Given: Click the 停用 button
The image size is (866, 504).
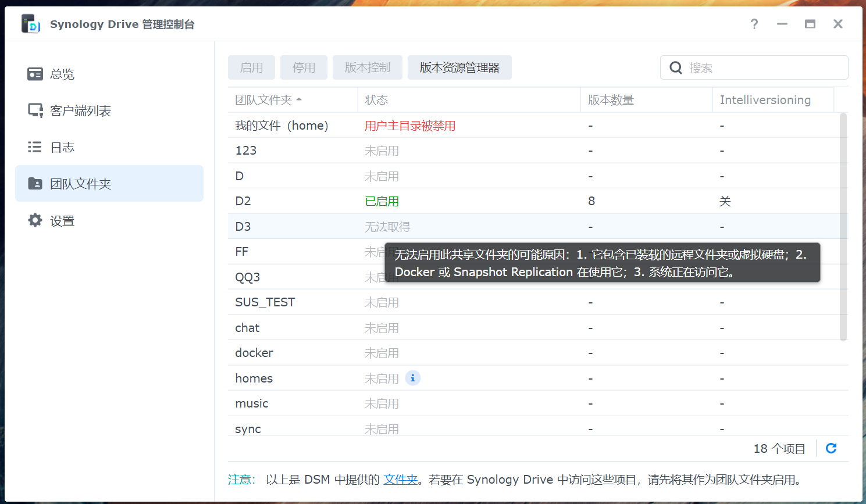Looking at the screenshot, I should [x=304, y=67].
